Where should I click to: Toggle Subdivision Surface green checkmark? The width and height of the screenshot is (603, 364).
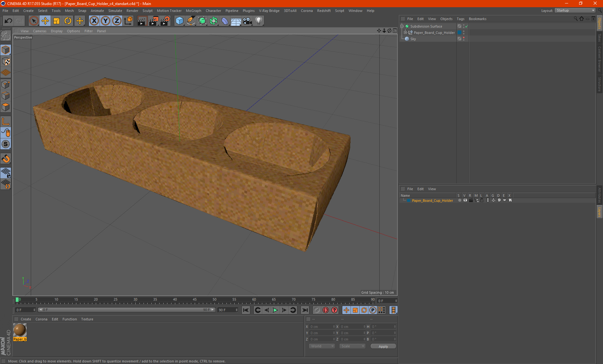[x=467, y=26]
